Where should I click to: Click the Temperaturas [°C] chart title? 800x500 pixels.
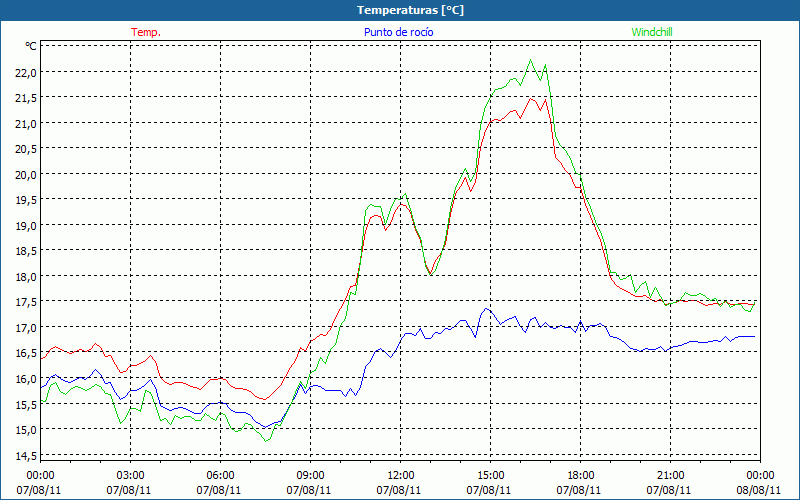[410, 10]
